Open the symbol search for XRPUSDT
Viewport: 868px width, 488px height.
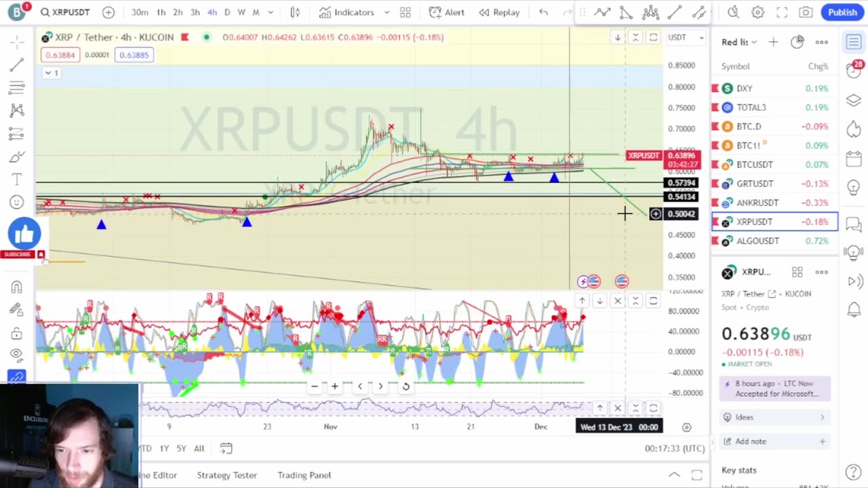click(65, 12)
